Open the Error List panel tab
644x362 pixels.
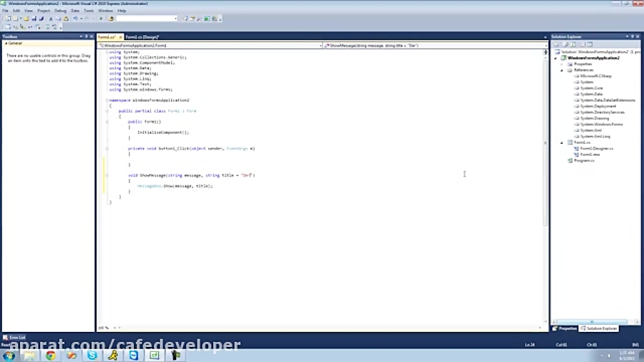point(14,338)
